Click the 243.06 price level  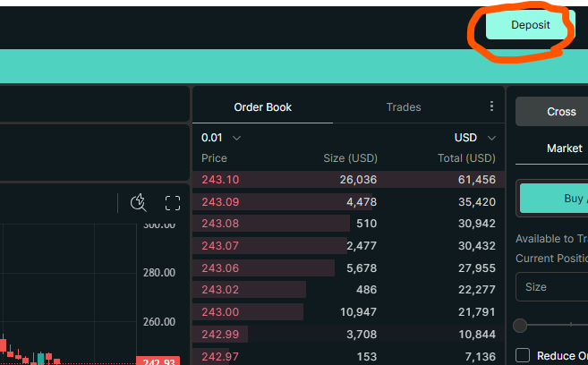click(220, 268)
